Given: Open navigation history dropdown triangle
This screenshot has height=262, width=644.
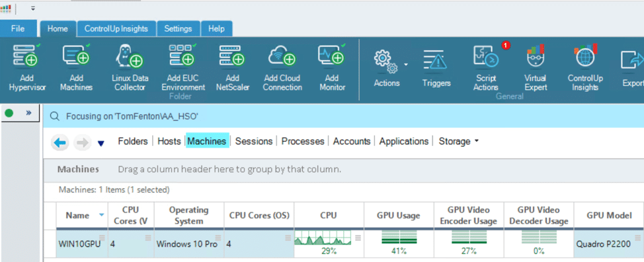Looking at the screenshot, I should point(101,143).
